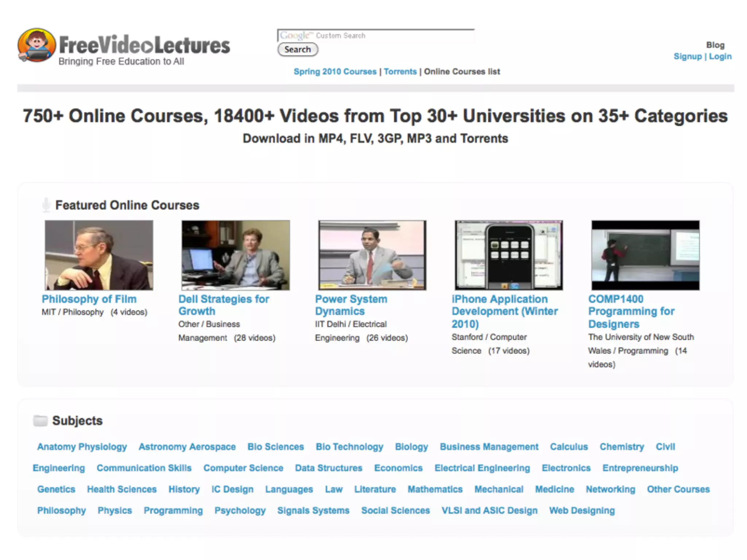Image resolution: width=747 pixels, height=560 pixels.
Task: Select the Computer Science subject link
Action: point(243,468)
